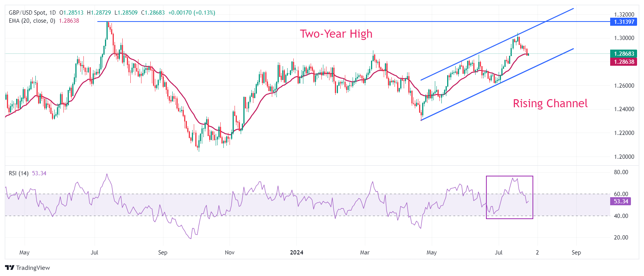
Task: Click the TradingView logo icon
Action: pos(10,268)
